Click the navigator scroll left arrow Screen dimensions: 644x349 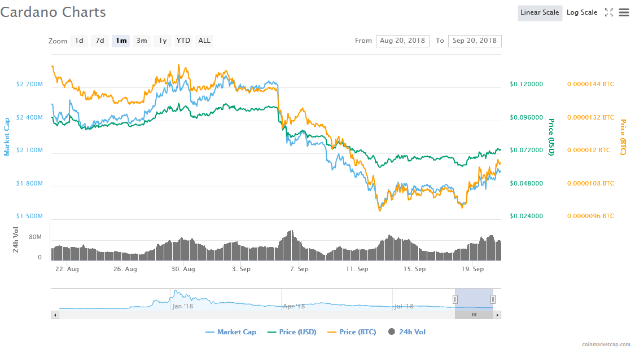[55, 315]
